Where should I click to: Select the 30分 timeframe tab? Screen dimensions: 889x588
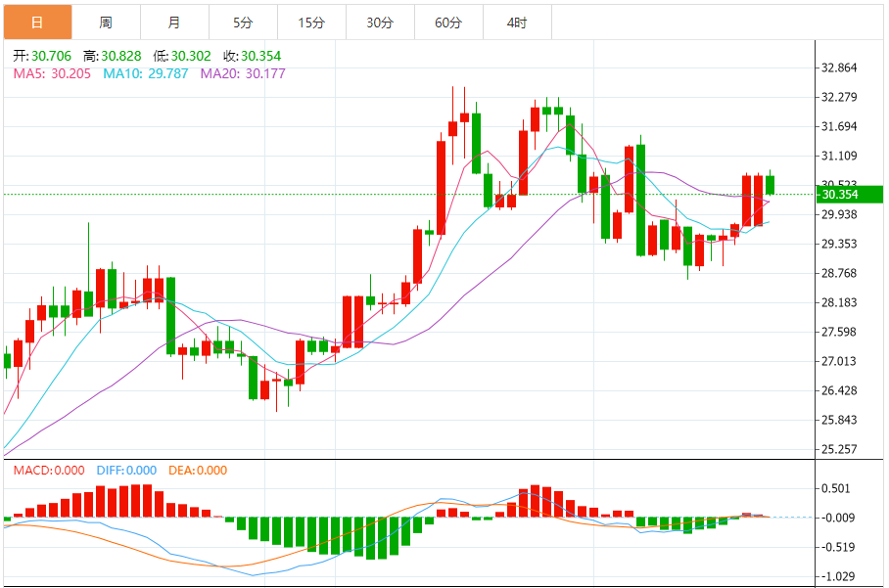pos(381,23)
